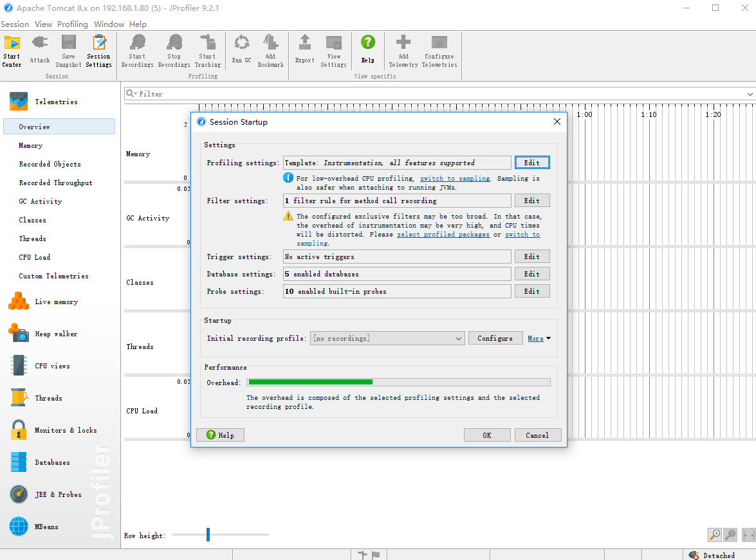The image size is (756, 560).
Task: Click the Save Snapshot icon
Action: [x=68, y=51]
